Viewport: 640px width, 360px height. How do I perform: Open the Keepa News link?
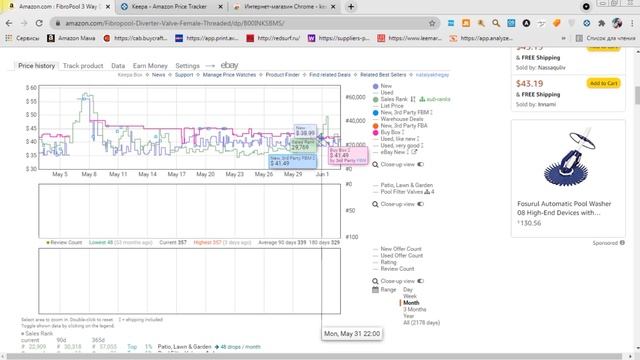[158, 75]
